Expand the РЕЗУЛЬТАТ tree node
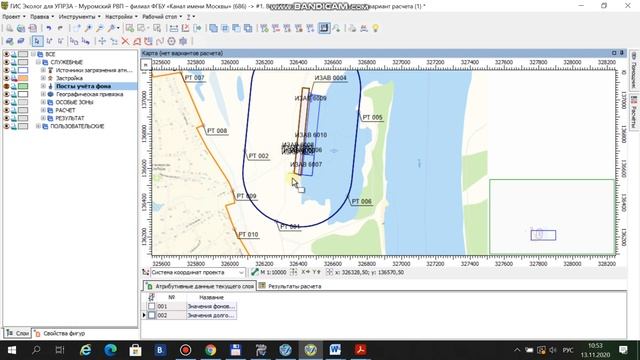The image size is (640, 360). [43, 118]
